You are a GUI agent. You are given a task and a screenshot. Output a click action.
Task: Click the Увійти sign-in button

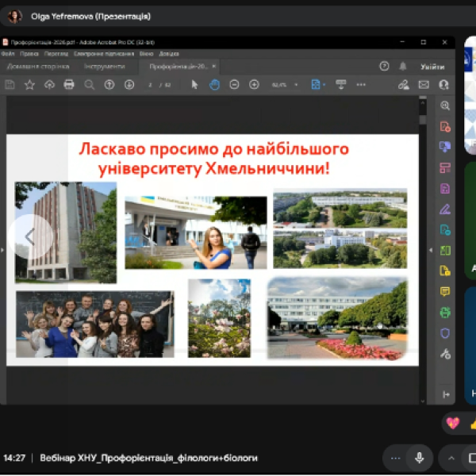tap(432, 67)
